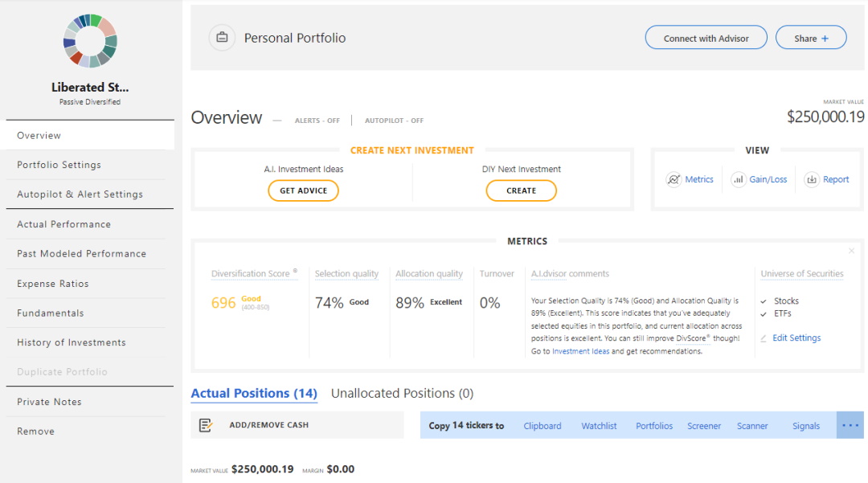The height and width of the screenshot is (483, 868).
Task: Click the pencil icon beside Edit Settings
Action: (x=763, y=338)
